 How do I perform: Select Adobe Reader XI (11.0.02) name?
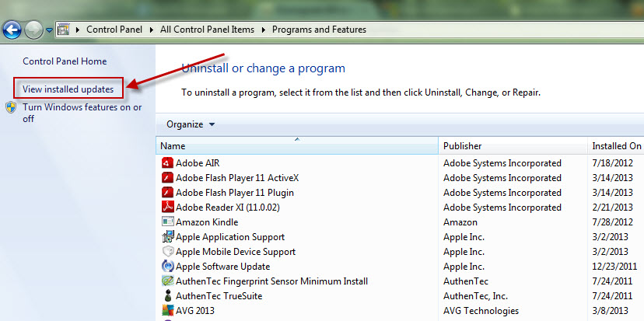click(x=228, y=208)
